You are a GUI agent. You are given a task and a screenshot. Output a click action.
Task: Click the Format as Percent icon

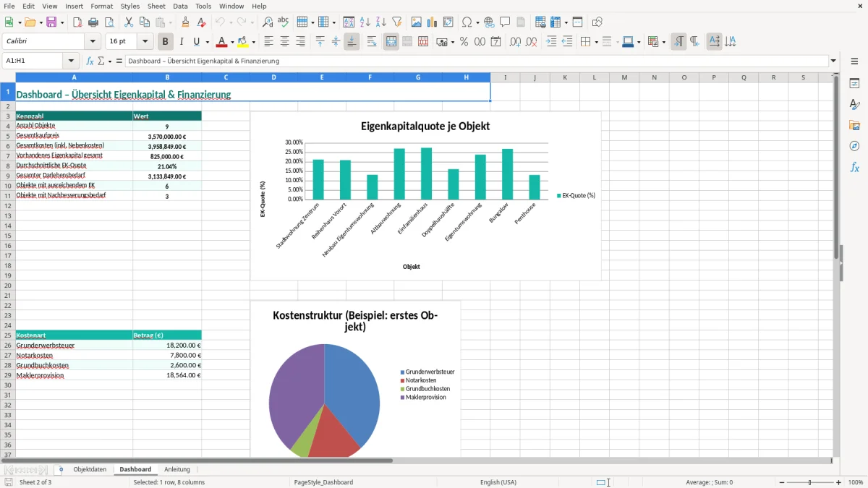(x=464, y=42)
